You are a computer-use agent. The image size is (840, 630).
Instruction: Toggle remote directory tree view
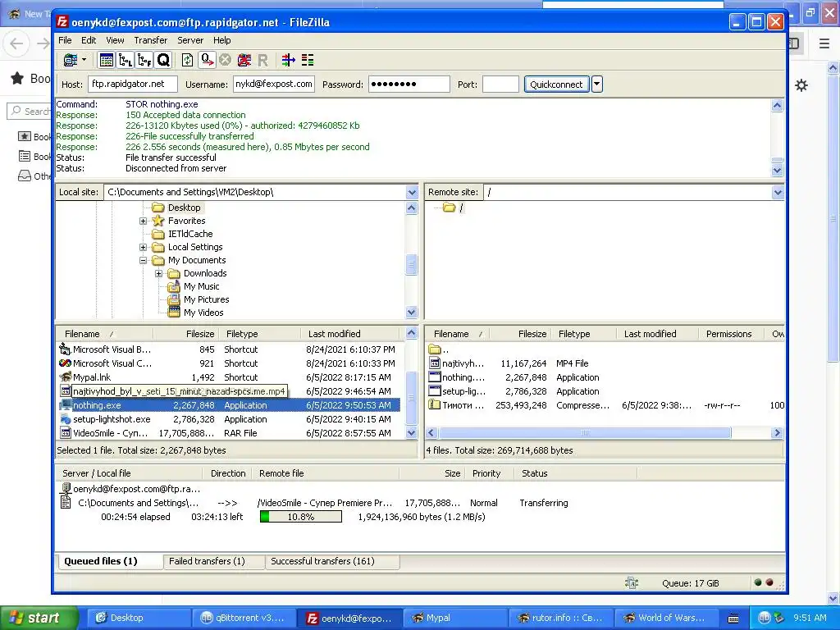144,60
